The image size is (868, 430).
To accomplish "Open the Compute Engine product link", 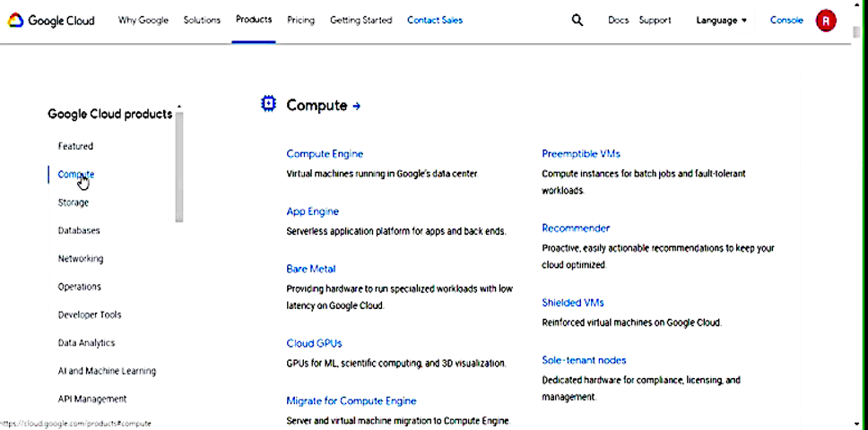I will click(x=325, y=154).
